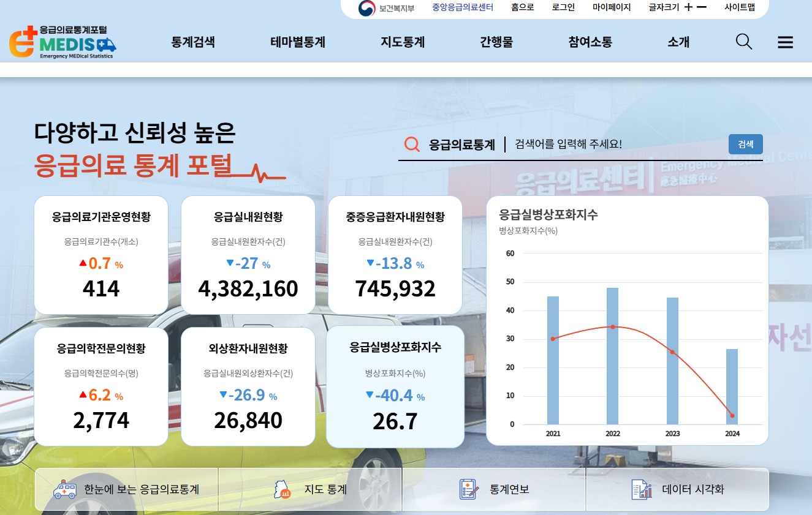The height and width of the screenshot is (515, 812).
Task: Click the value 26,840
Action: 248,420
